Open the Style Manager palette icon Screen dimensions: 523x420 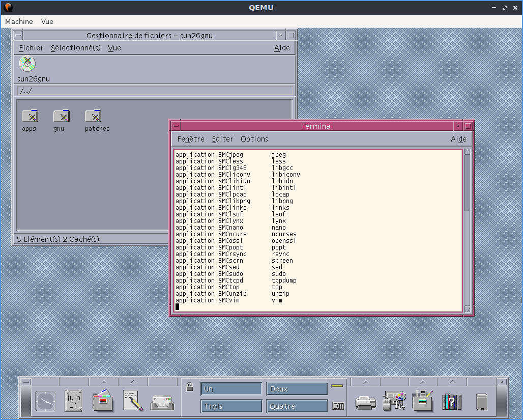394,401
